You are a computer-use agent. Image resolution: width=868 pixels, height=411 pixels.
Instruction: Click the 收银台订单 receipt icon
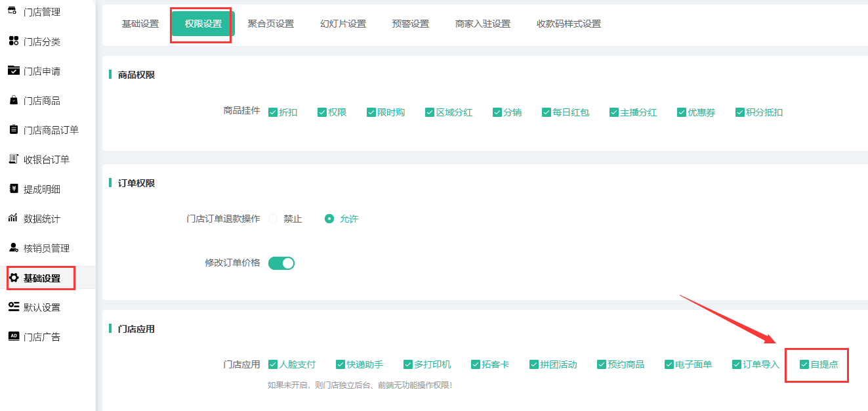13,160
